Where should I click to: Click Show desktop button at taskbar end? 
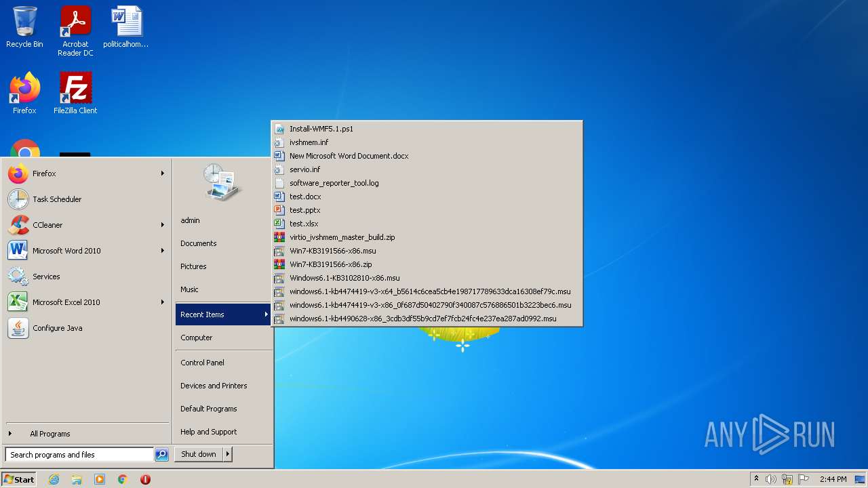(860, 479)
